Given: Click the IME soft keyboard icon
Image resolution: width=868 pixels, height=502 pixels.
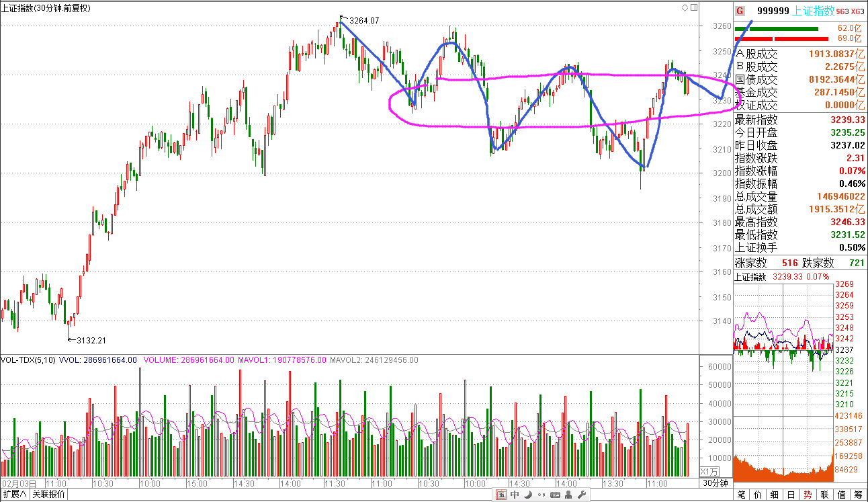Looking at the screenshot, I should click(555, 495).
